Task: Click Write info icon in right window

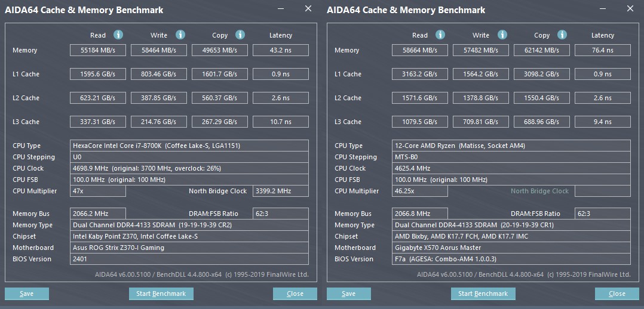Action: tap(502, 35)
